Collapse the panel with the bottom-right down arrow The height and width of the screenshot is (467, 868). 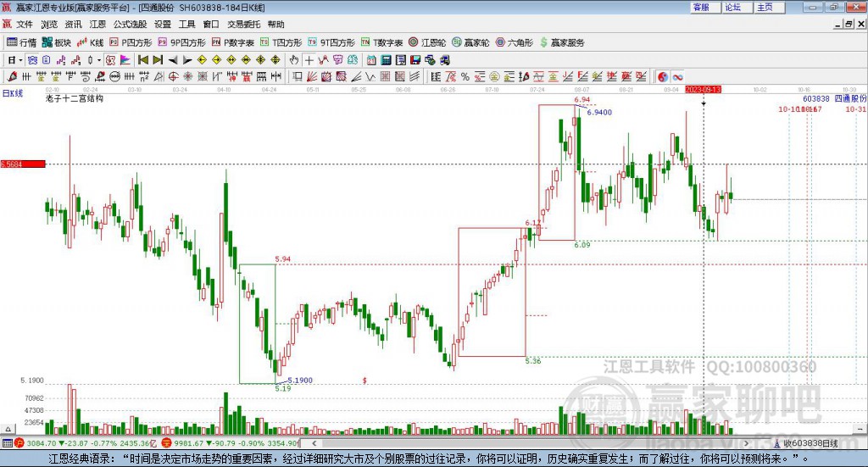coord(860,429)
